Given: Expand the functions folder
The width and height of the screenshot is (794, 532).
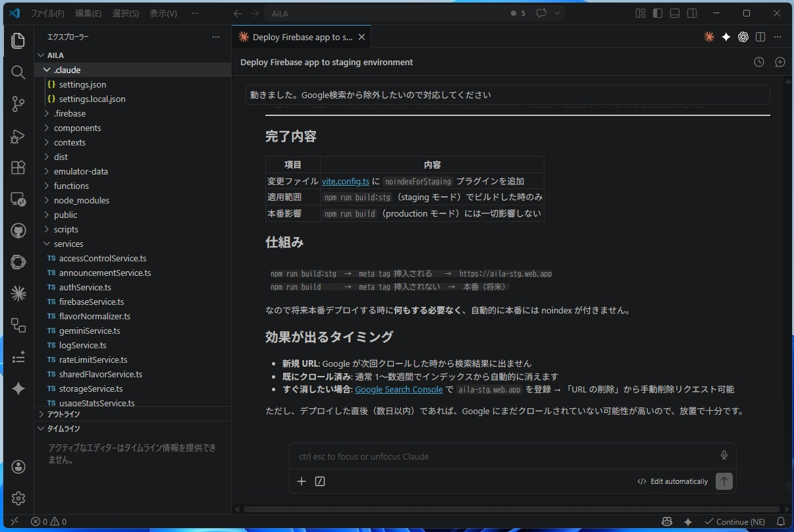Looking at the screenshot, I should point(132,186).
